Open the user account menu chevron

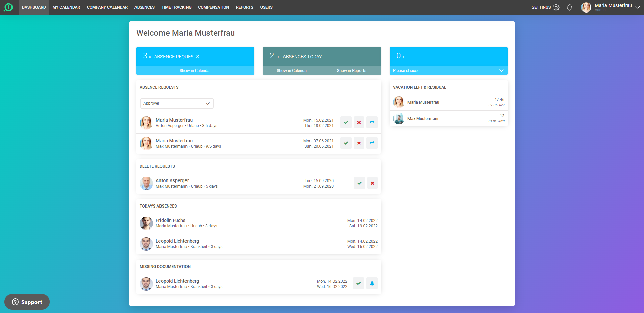point(637,7)
